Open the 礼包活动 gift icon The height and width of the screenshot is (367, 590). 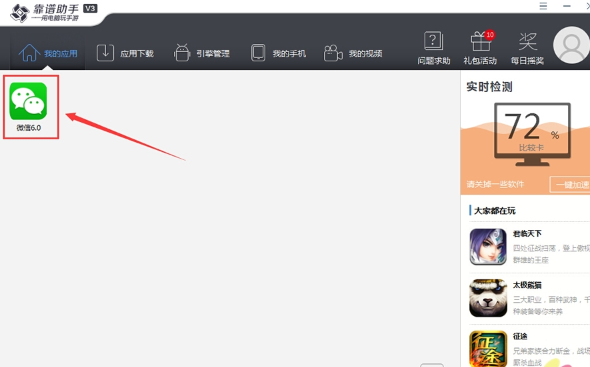pyautogui.click(x=481, y=41)
